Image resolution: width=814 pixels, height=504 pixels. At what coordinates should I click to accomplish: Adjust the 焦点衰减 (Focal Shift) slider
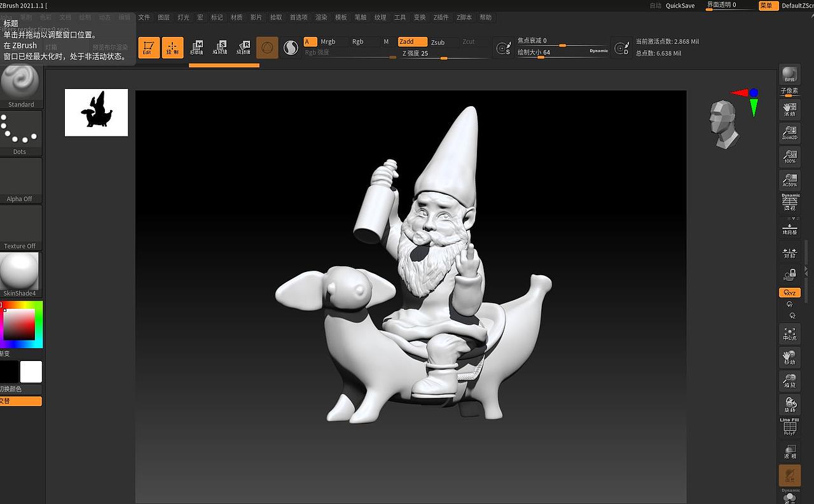pyautogui.click(x=563, y=41)
